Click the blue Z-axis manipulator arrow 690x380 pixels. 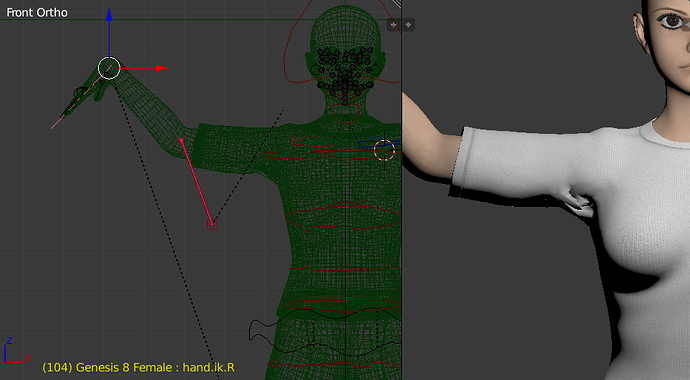pos(109,15)
